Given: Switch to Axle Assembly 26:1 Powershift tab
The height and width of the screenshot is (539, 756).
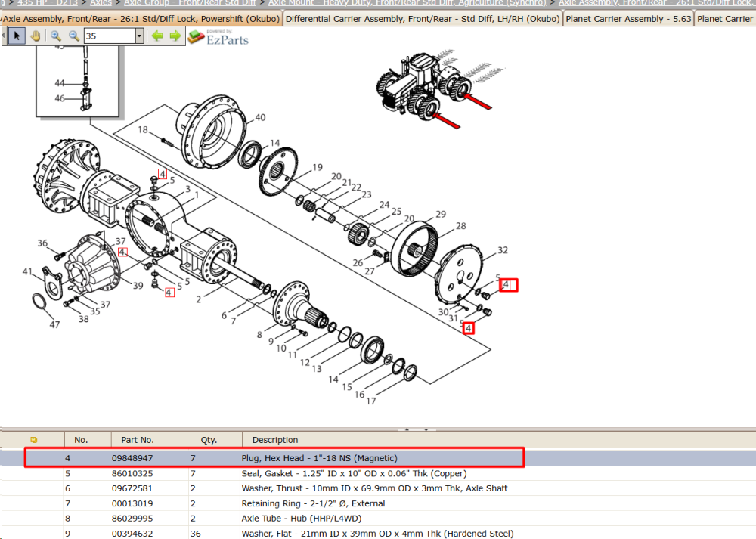Looking at the screenshot, I should tap(141, 19).
